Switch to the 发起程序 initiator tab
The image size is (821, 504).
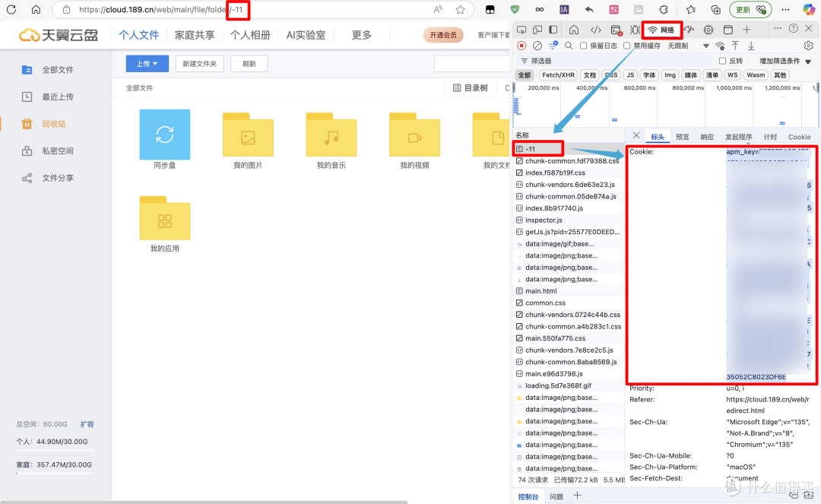(x=738, y=137)
